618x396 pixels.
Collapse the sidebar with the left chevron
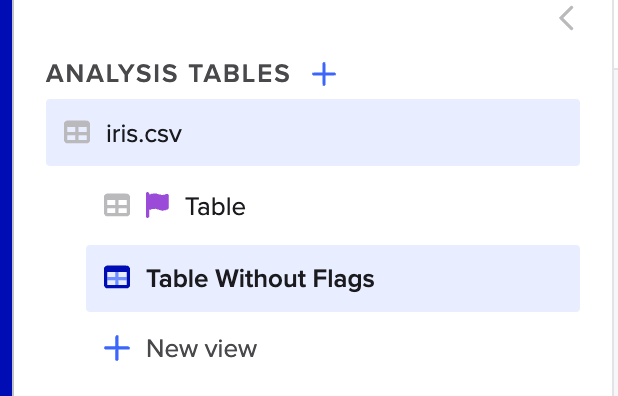coord(566,18)
